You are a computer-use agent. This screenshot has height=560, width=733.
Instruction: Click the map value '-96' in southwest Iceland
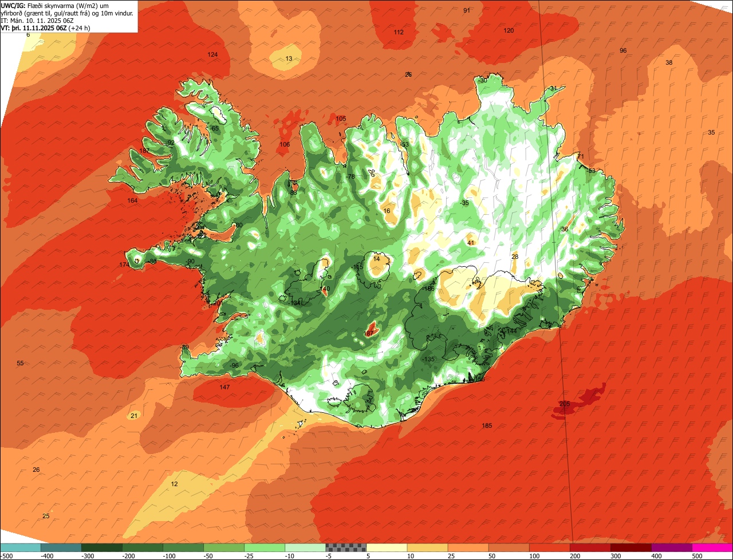coord(234,365)
